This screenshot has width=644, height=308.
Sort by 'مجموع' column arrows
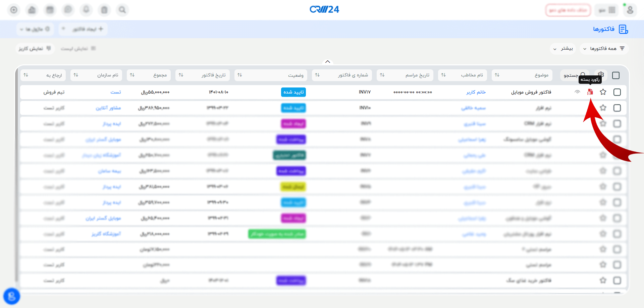tap(132, 75)
